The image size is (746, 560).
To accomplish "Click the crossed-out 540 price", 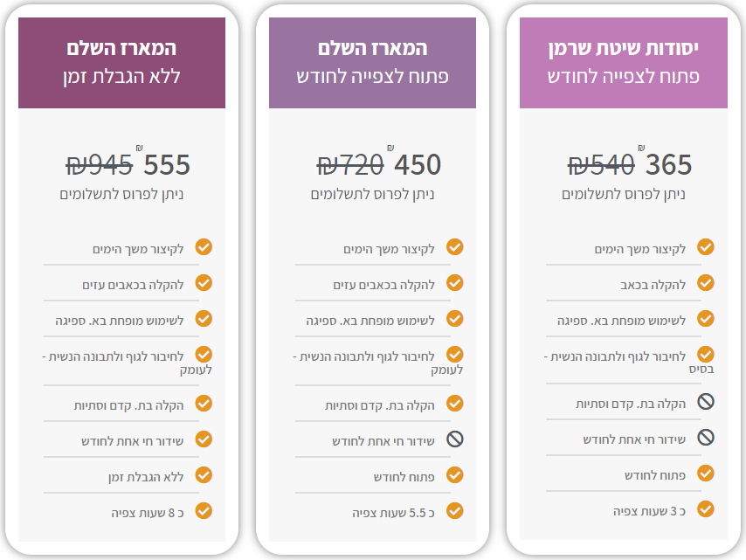I will click(x=601, y=165).
